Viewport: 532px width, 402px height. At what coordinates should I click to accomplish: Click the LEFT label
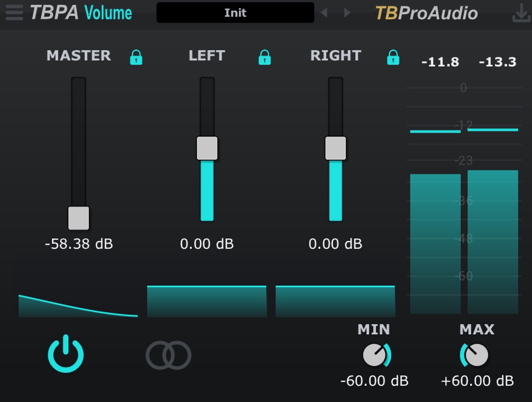(207, 56)
